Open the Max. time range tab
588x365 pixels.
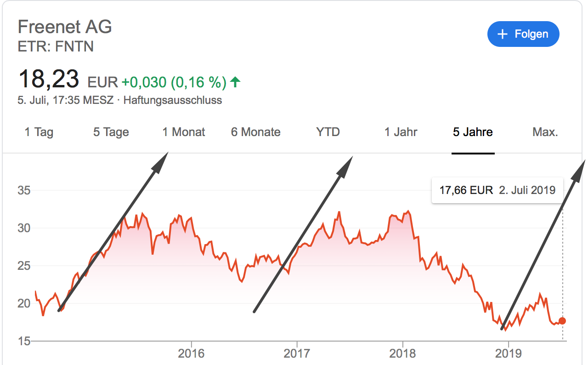coord(545,132)
